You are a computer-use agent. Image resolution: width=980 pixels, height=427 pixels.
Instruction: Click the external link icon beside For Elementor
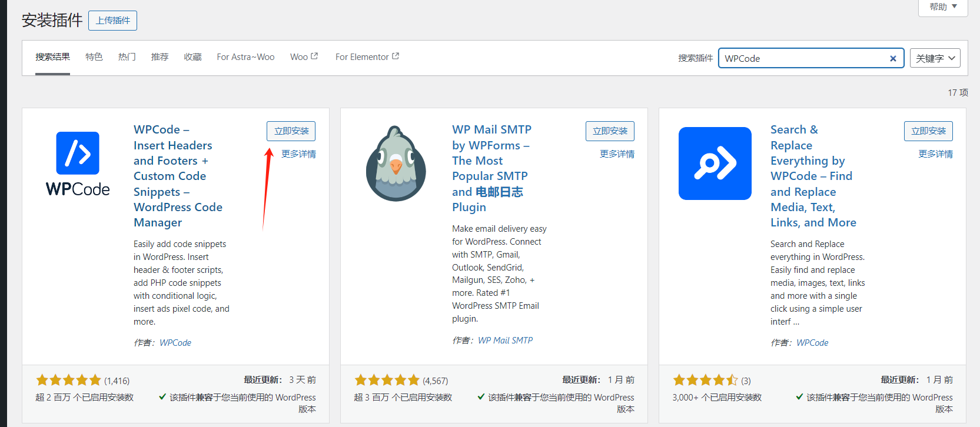tap(396, 56)
